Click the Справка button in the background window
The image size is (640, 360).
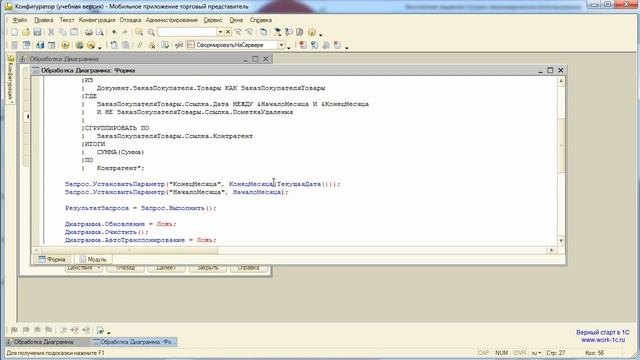pyautogui.click(x=249, y=268)
